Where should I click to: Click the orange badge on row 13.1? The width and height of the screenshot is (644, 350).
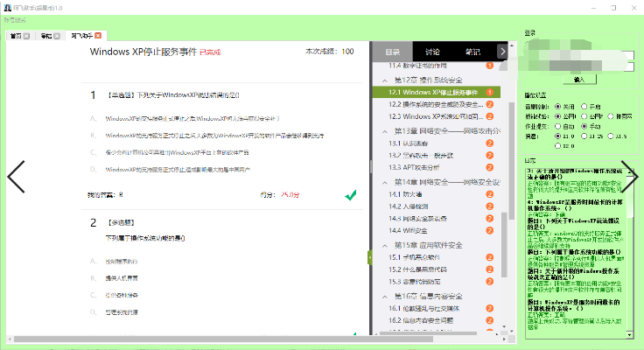[x=490, y=143]
